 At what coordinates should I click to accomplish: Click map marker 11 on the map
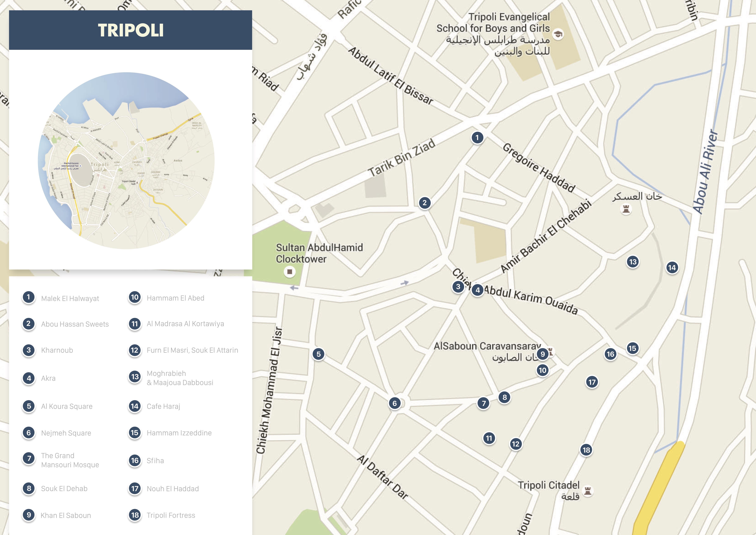coord(489,438)
